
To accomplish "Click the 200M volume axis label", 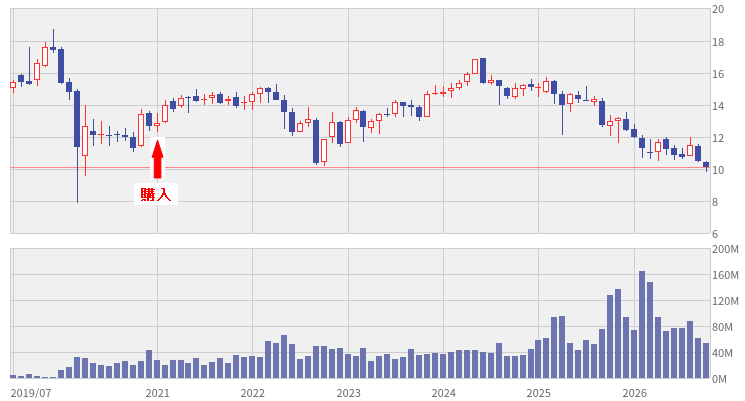I will pyautogui.click(x=725, y=249).
